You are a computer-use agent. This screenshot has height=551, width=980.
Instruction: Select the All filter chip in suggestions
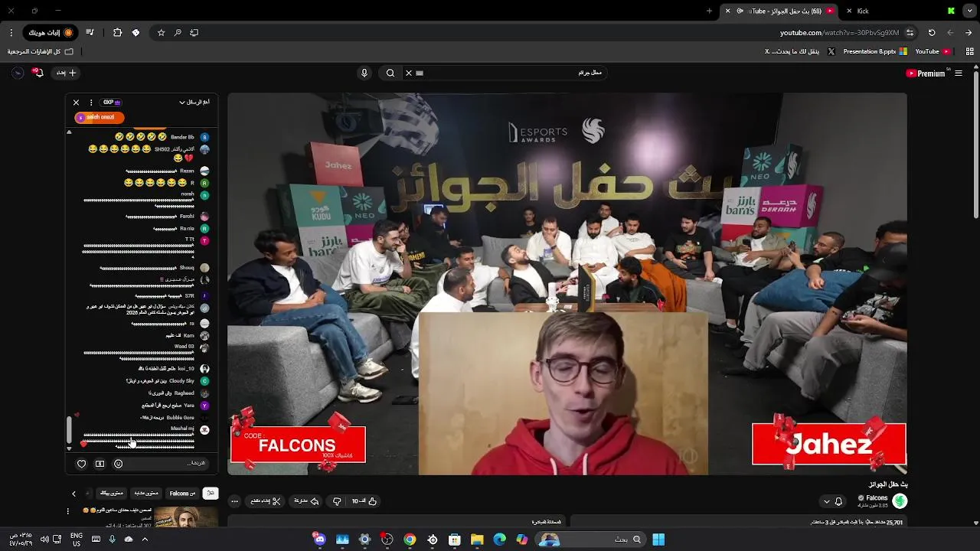tap(211, 494)
